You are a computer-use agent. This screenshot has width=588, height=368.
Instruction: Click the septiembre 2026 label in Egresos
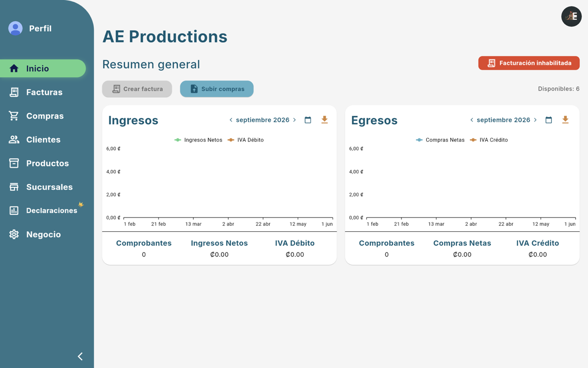click(503, 120)
